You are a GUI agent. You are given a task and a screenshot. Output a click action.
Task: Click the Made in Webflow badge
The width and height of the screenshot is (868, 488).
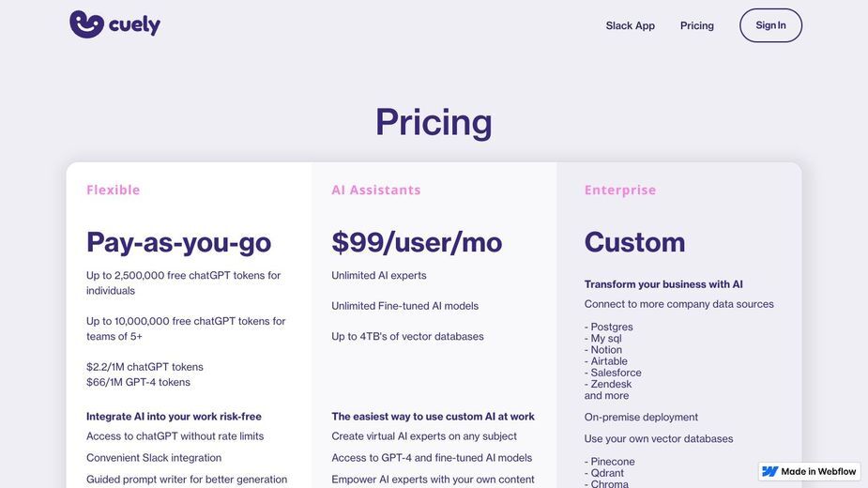click(x=809, y=471)
